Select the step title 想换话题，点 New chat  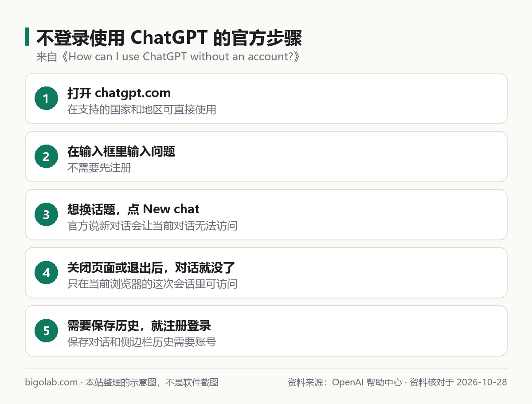(133, 209)
